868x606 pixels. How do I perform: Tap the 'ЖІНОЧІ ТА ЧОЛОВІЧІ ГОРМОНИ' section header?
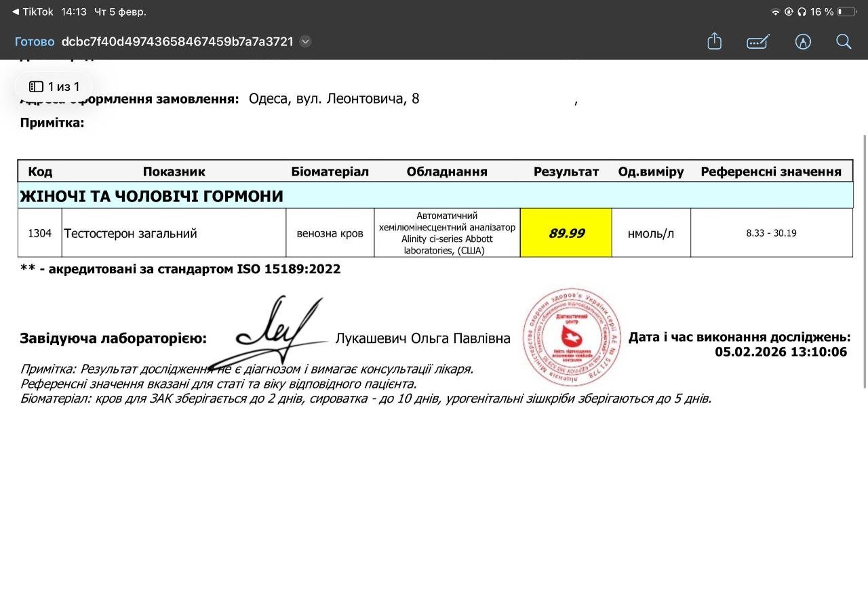152,196
